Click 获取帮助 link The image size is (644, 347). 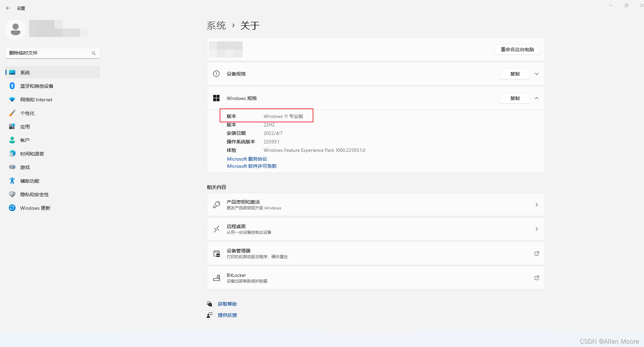coord(227,304)
